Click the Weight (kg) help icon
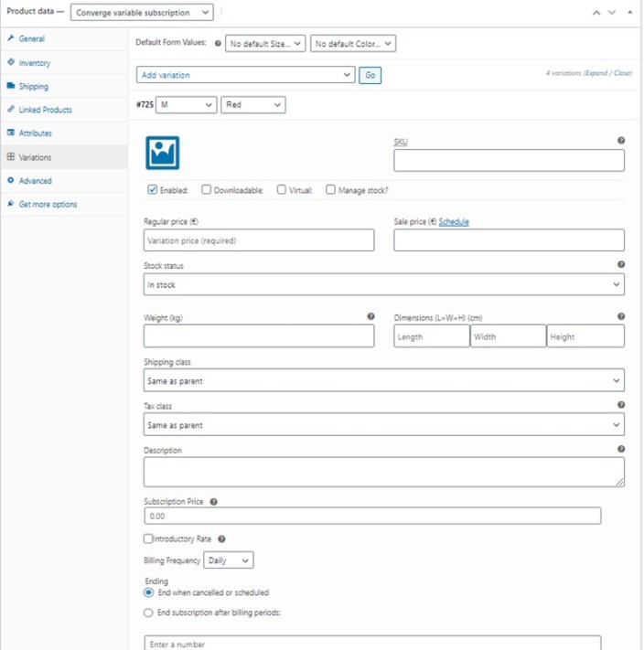Image resolution: width=644 pixels, height=650 pixels. click(370, 316)
